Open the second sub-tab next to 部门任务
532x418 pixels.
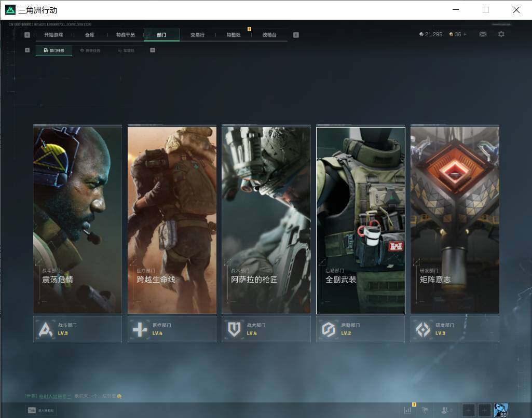tap(90, 50)
